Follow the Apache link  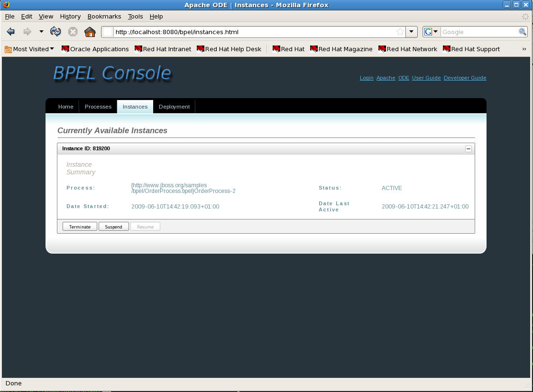coord(386,78)
